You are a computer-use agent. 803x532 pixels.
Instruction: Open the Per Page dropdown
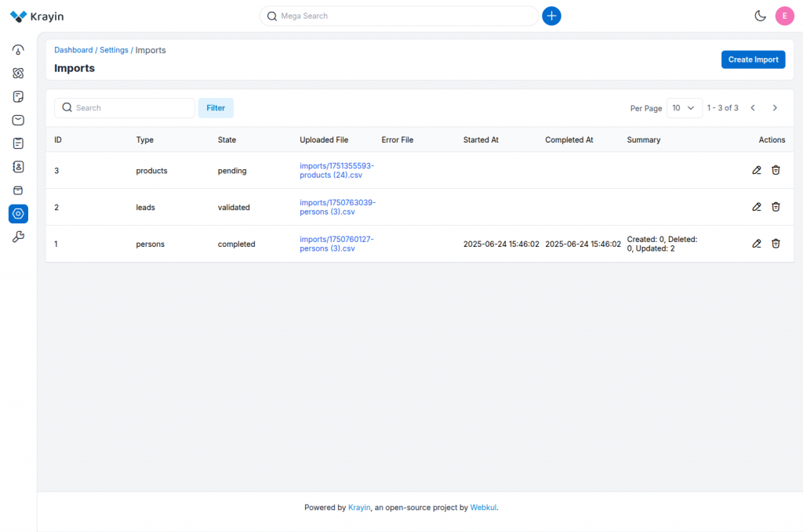[x=684, y=108]
